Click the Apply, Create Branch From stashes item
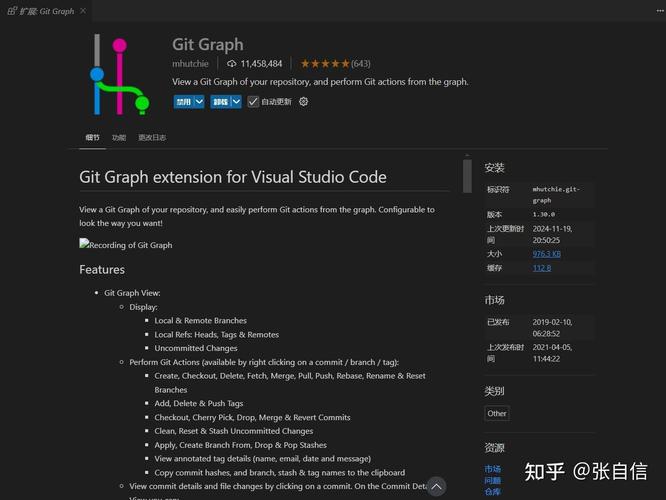 (x=240, y=445)
